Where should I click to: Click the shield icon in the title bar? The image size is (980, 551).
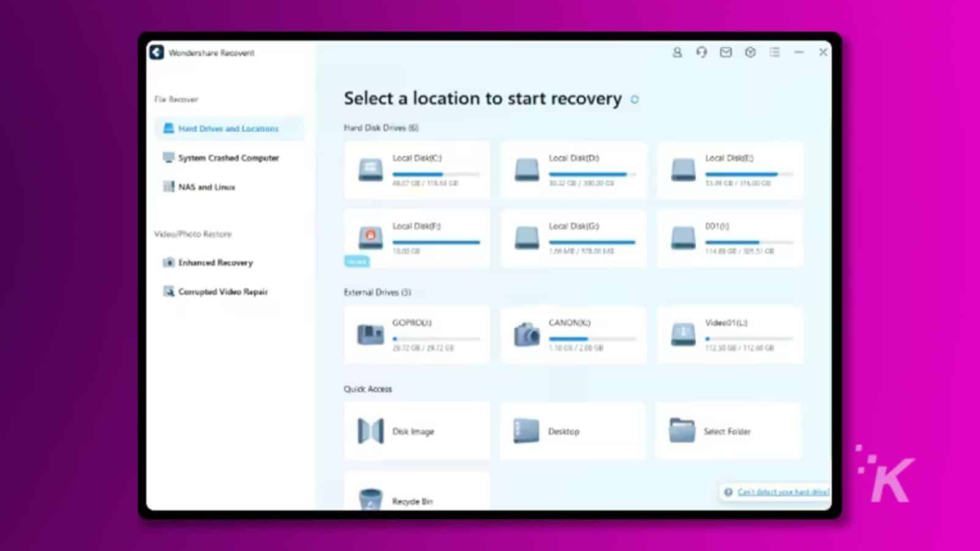point(750,53)
